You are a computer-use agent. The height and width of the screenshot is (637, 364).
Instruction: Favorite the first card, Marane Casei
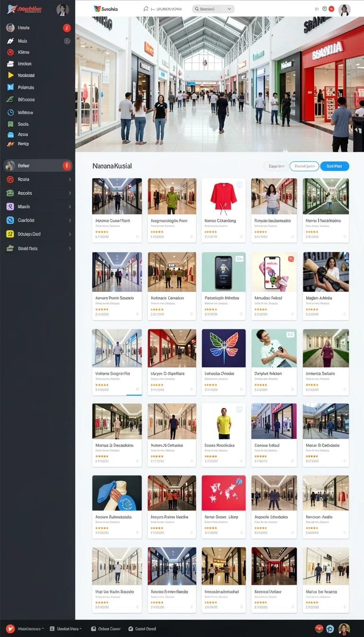tap(137, 236)
